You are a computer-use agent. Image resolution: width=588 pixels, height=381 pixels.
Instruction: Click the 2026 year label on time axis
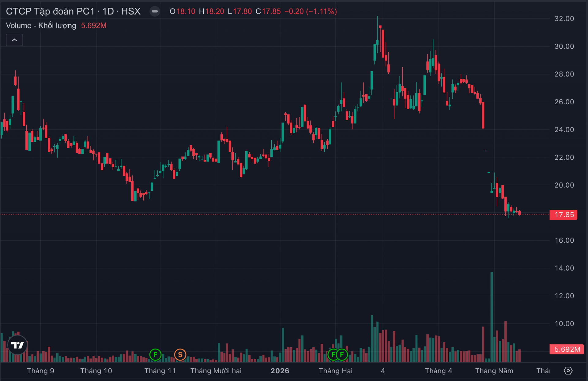coord(280,371)
